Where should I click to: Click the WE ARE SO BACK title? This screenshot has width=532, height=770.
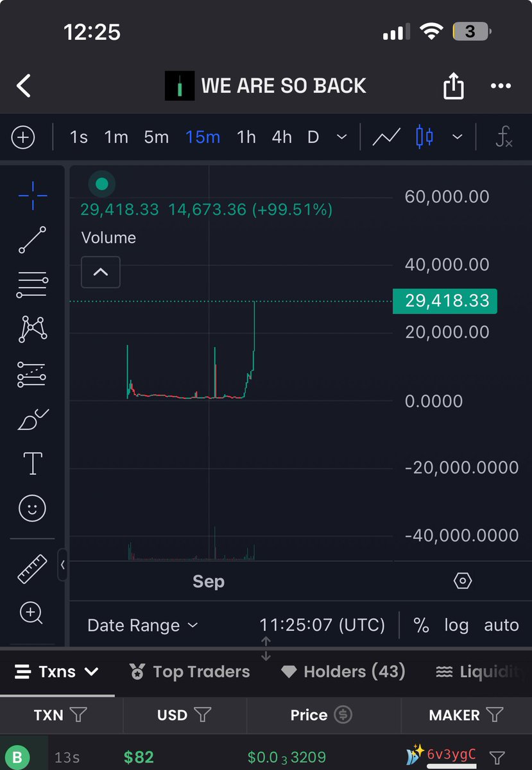284,85
